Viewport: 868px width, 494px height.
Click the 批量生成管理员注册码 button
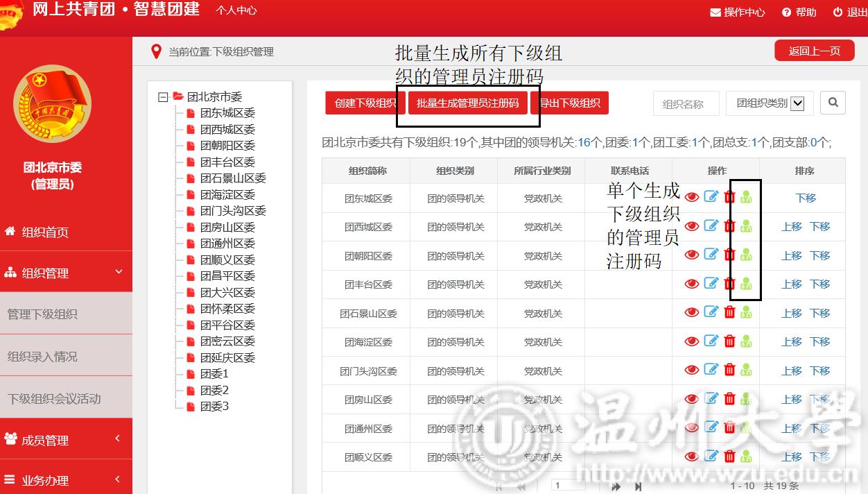[468, 103]
